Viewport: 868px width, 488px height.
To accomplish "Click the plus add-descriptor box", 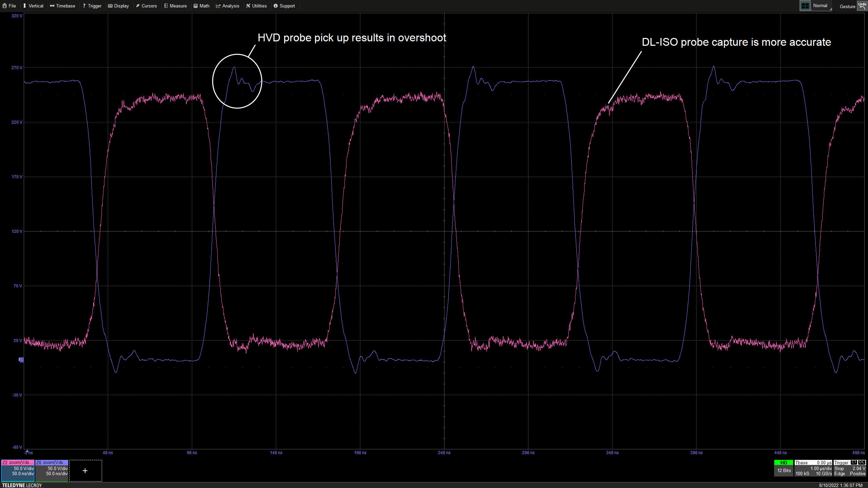I will [x=85, y=471].
